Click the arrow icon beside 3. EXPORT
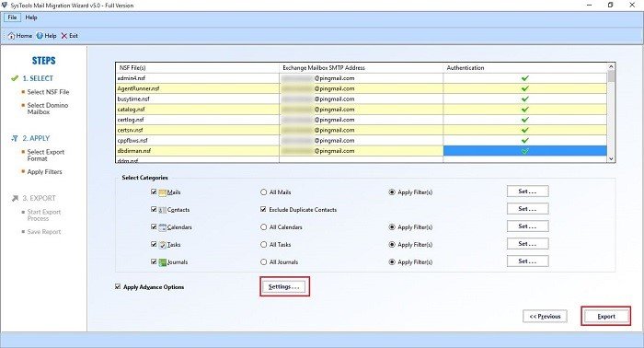Image resolution: width=644 pixels, height=348 pixels. 15,199
